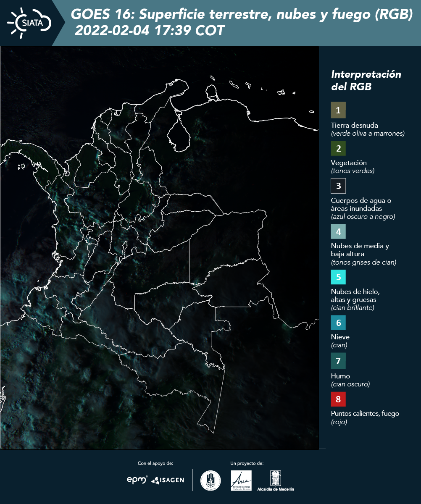
Task: Click the 'Vegetación' label
Action: 349,163
